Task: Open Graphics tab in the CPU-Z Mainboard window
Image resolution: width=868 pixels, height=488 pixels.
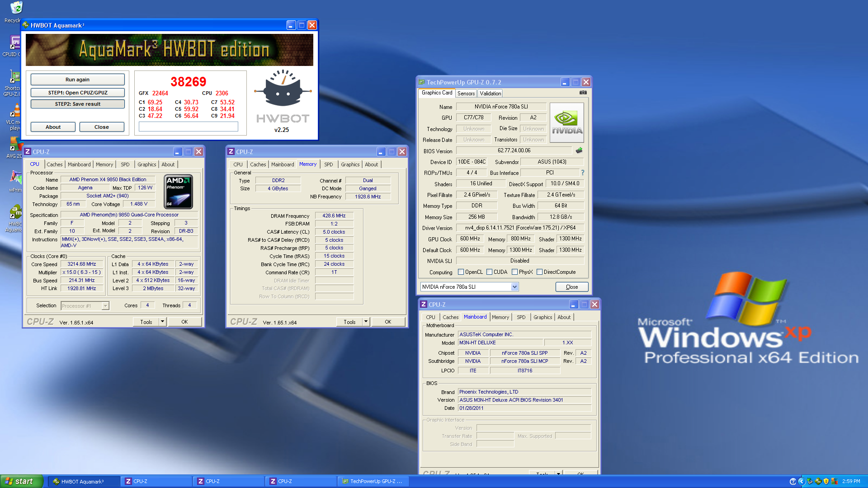Action: (x=542, y=317)
